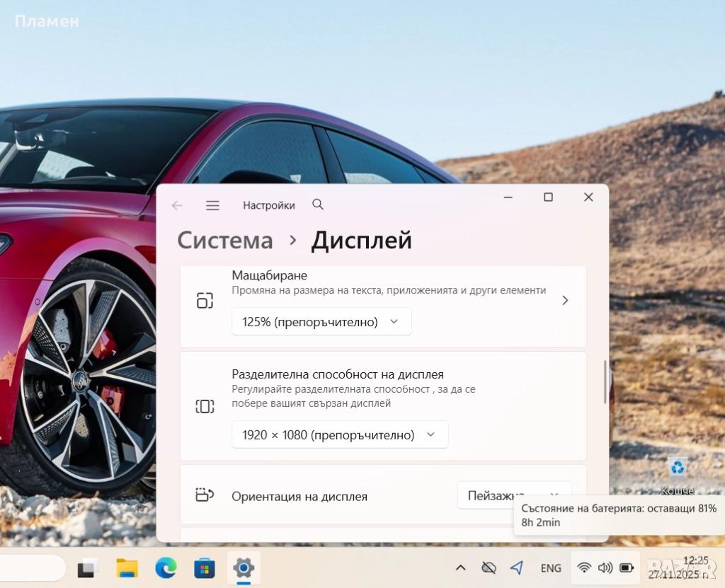Click the Settings search magnifier icon
The width and height of the screenshot is (725, 588).
point(318,204)
